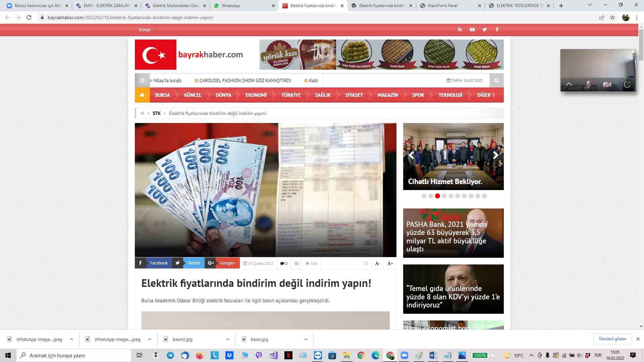Print the article with printer icon
This screenshot has height=362, width=644.
[296, 263]
